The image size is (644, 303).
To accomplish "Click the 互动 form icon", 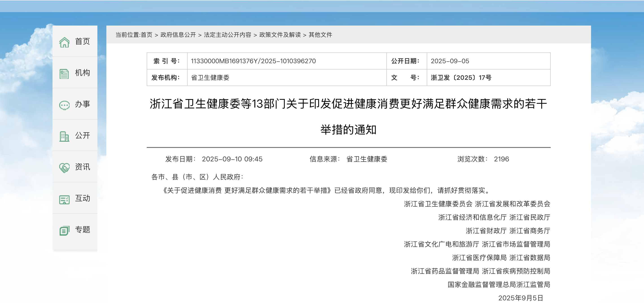I will (64, 199).
